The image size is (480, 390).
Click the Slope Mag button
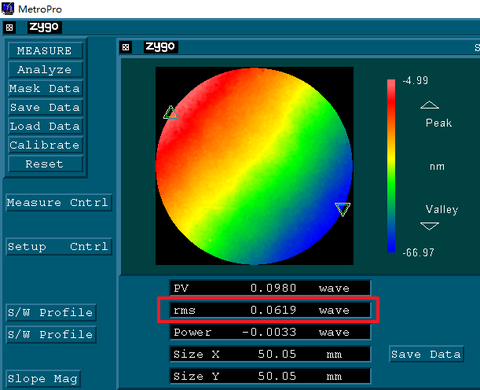point(43,379)
